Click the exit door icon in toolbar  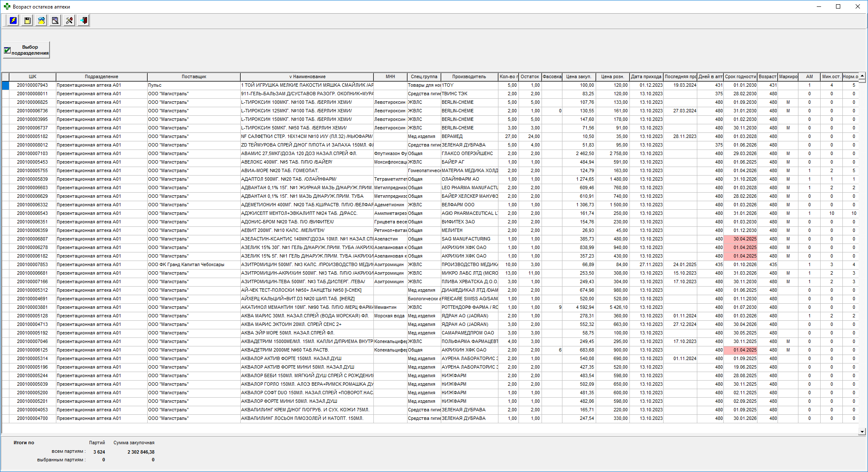(83, 21)
